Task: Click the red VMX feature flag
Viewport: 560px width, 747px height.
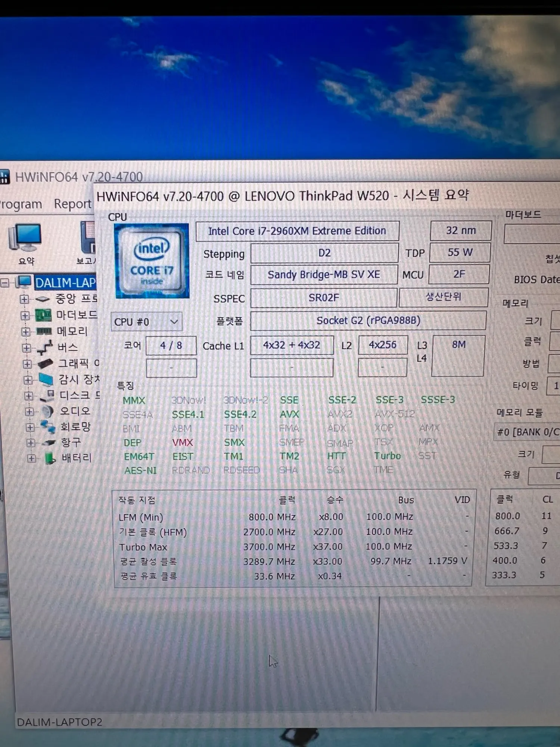Action: (x=183, y=443)
